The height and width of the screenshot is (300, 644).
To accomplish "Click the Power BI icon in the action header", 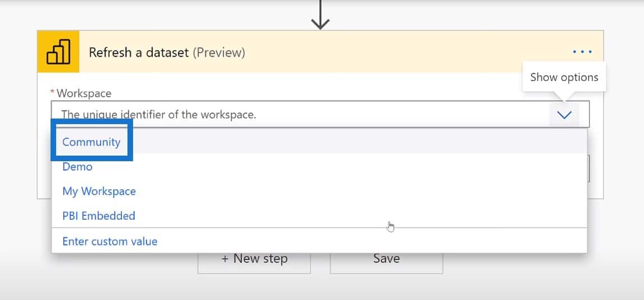I will click(x=58, y=52).
